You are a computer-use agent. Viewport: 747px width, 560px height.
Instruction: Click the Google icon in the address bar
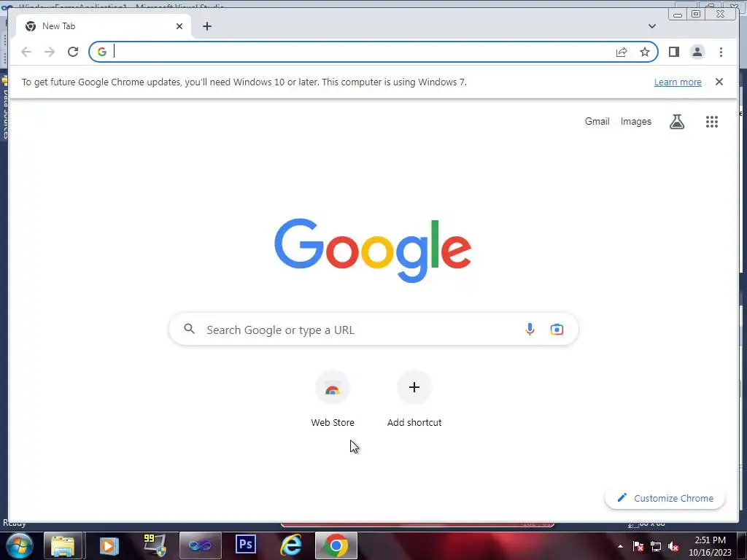click(102, 52)
